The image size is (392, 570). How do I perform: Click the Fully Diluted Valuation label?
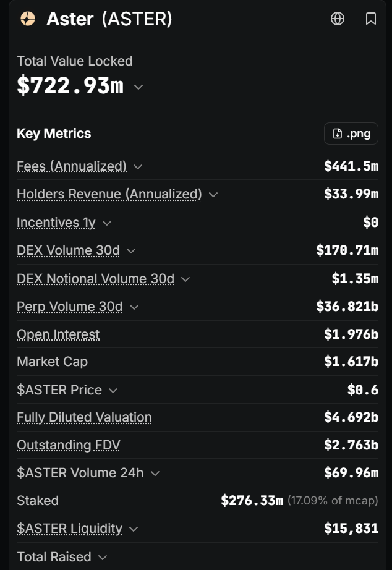[84, 417]
